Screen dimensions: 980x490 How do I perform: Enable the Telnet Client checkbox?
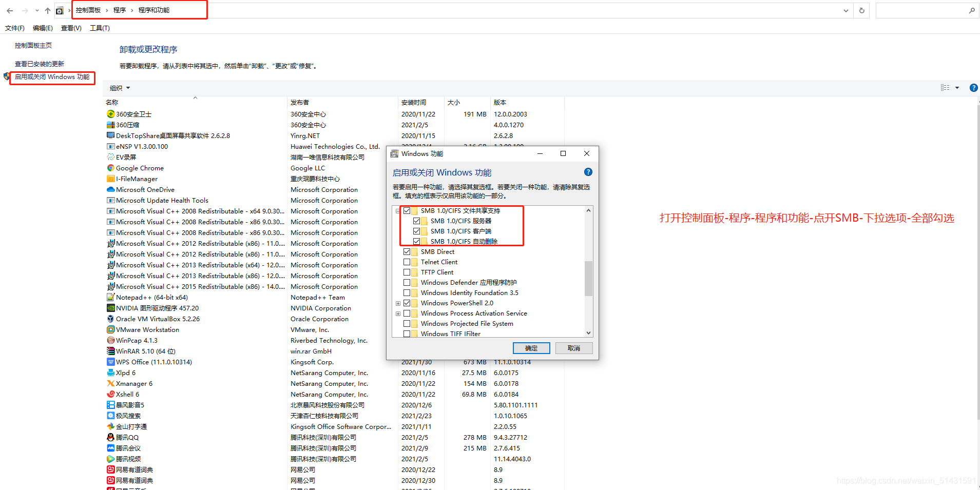[407, 262]
